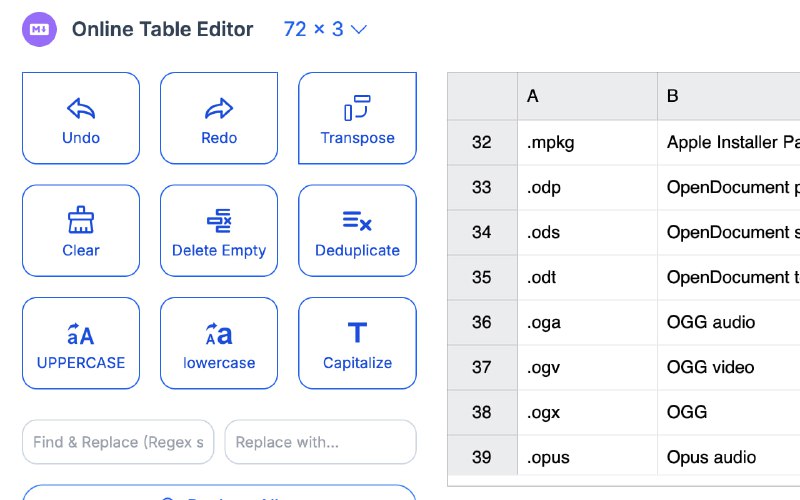
Task: Select column A header
Action: (x=587, y=96)
